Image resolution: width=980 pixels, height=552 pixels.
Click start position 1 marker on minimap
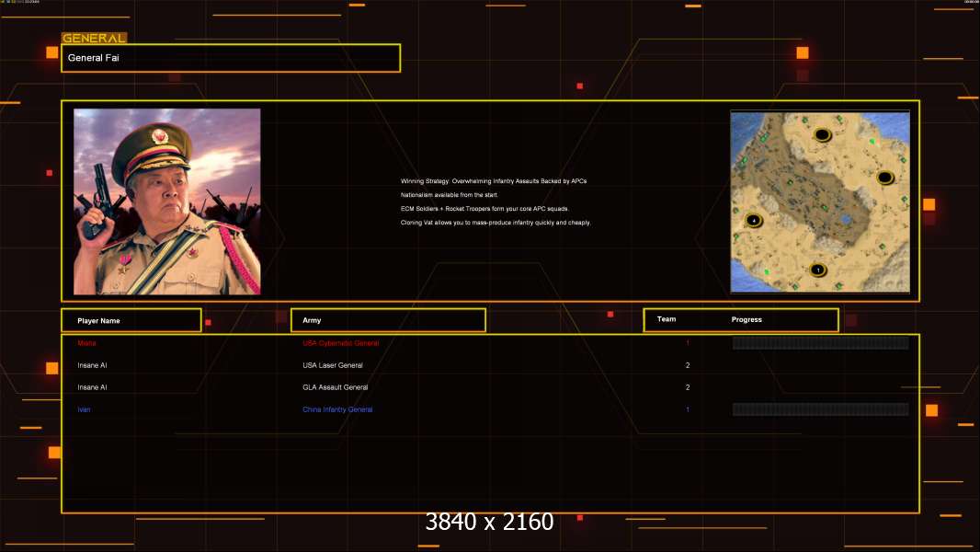coord(818,270)
